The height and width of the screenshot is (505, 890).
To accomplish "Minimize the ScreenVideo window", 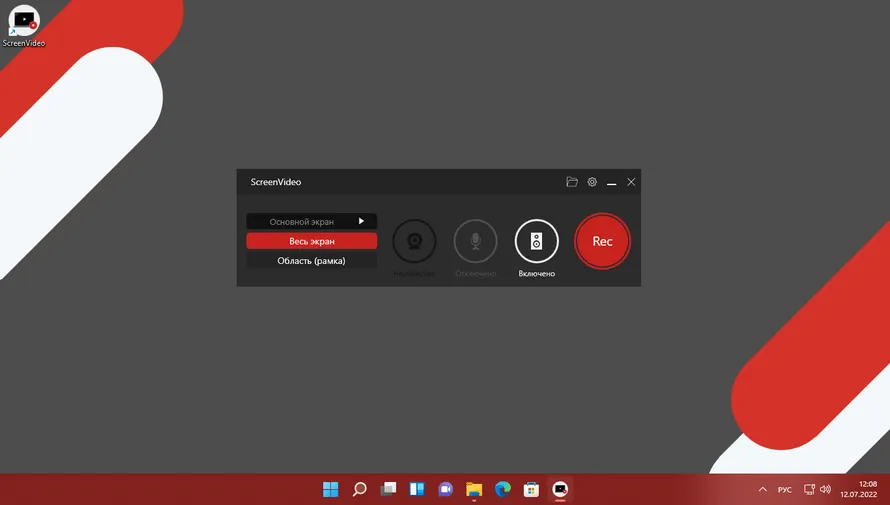I will [611, 183].
